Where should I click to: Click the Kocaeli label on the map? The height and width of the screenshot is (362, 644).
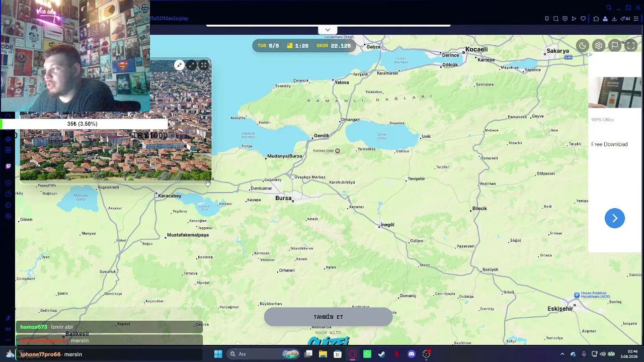tap(476, 49)
